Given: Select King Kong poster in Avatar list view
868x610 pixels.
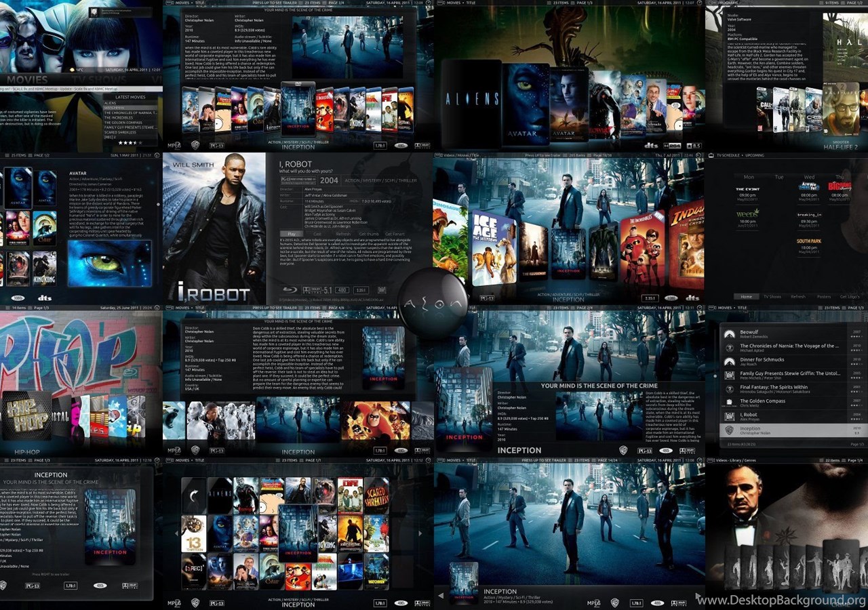Looking at the screenshot, I should pyautogui.click(x=45, y=268).
